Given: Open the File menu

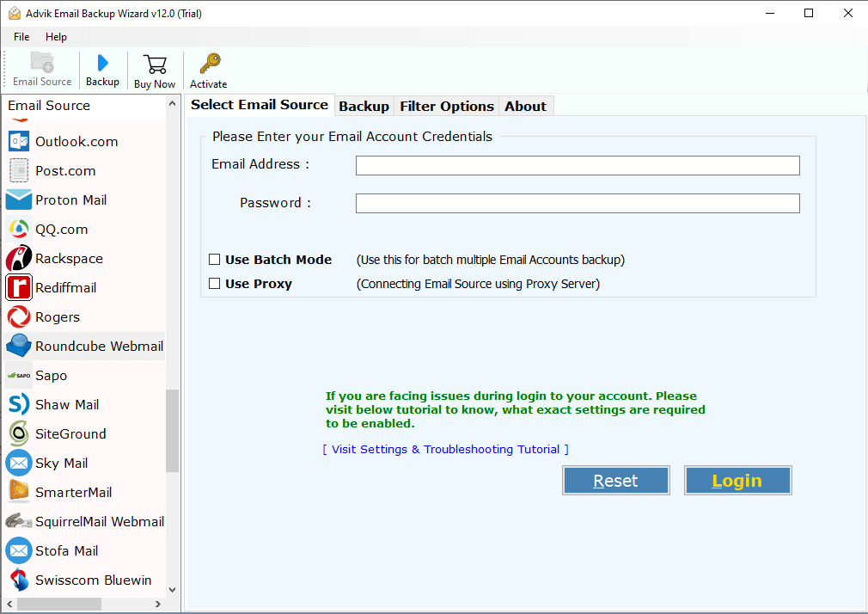Looking at the screenshot, I should tap(21, 37).
